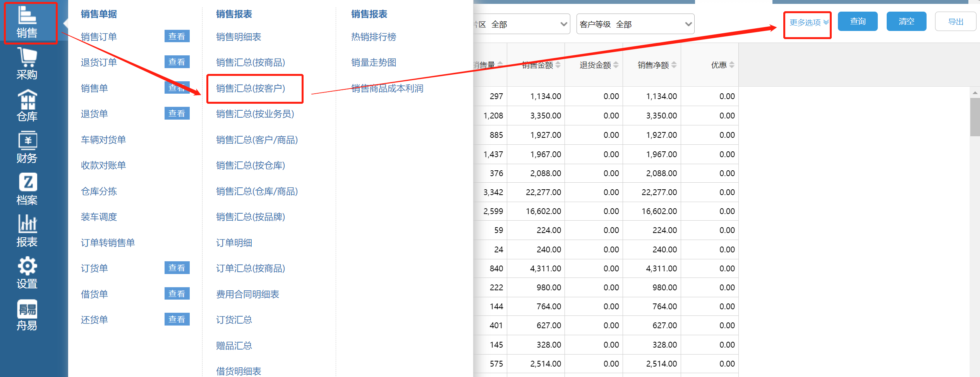Open 销售汇总(按业务员) report

(x=255, y=114)
